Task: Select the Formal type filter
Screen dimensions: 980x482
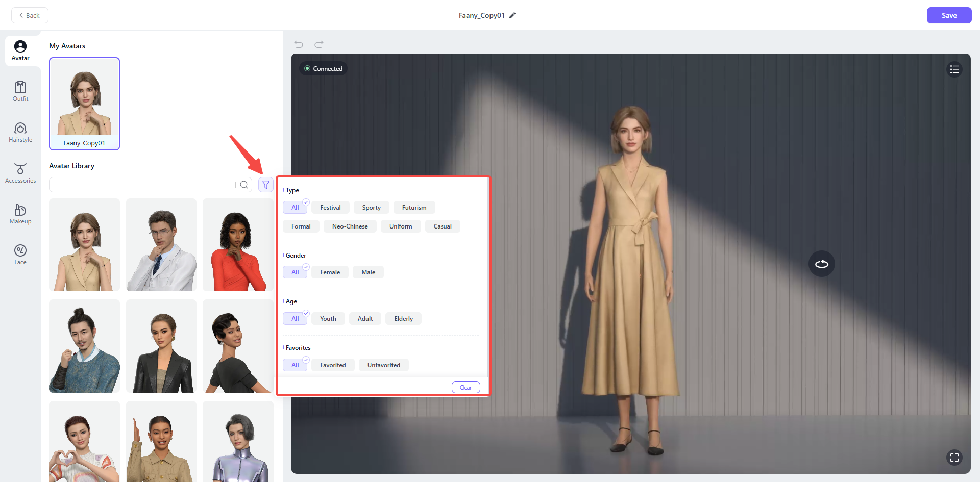Action: tap(301, 226)
